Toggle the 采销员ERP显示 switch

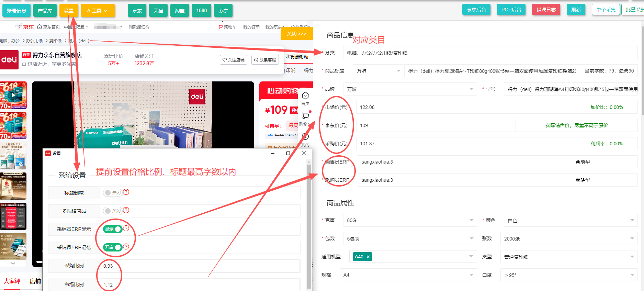pyautogui.click(x=113, y=229)
